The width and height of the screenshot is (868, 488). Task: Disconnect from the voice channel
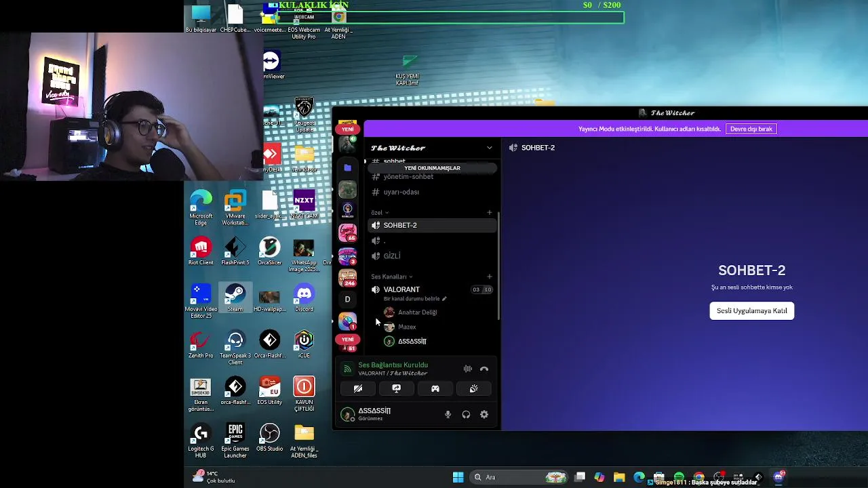click(x=484, y=369)
